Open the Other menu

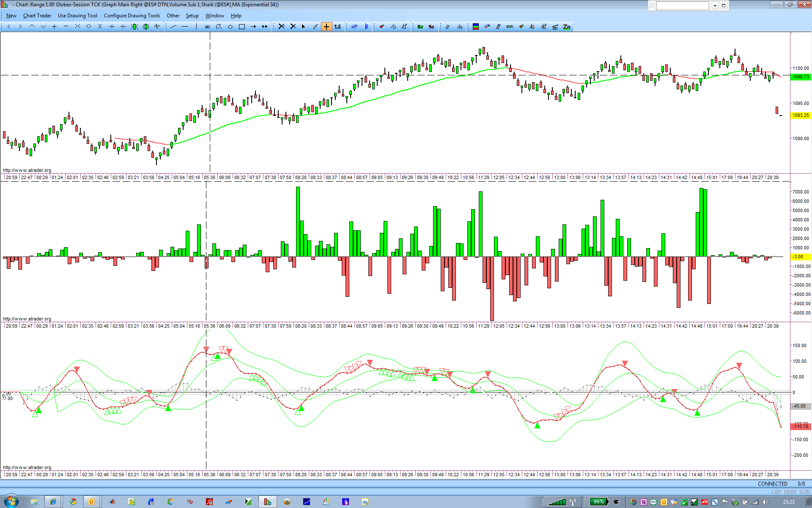click(173, 16)
